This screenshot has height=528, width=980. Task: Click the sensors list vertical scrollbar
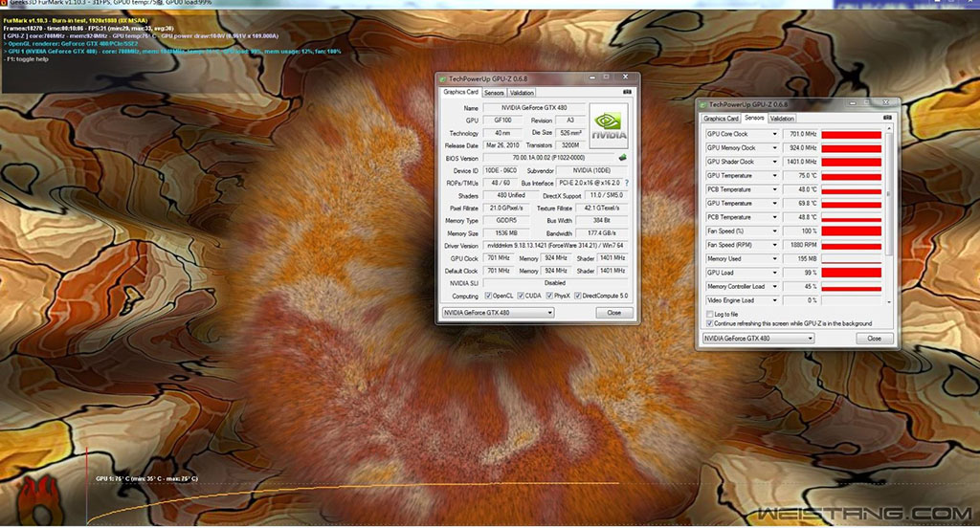click(x=889, y=191)
